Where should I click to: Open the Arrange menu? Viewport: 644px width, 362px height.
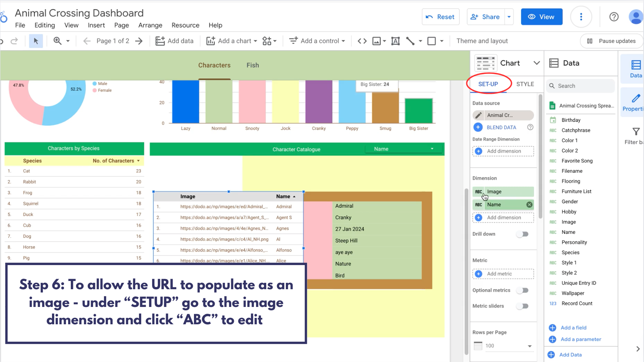(150, 25)
